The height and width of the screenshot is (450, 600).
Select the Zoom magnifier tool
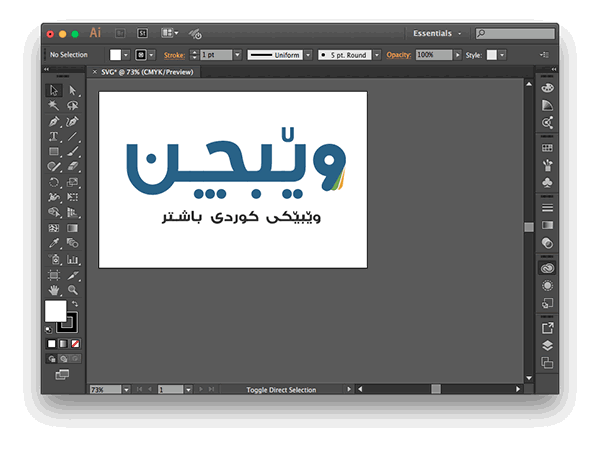point(72,290)
